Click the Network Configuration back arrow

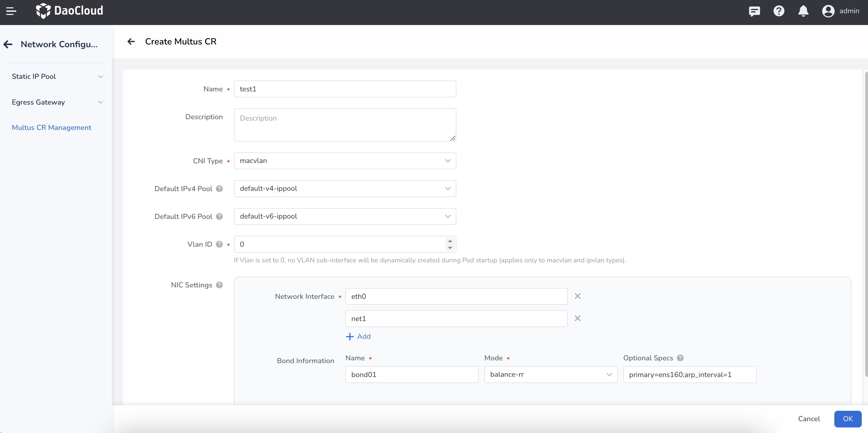pyautogui.click(x=8, y=44)
